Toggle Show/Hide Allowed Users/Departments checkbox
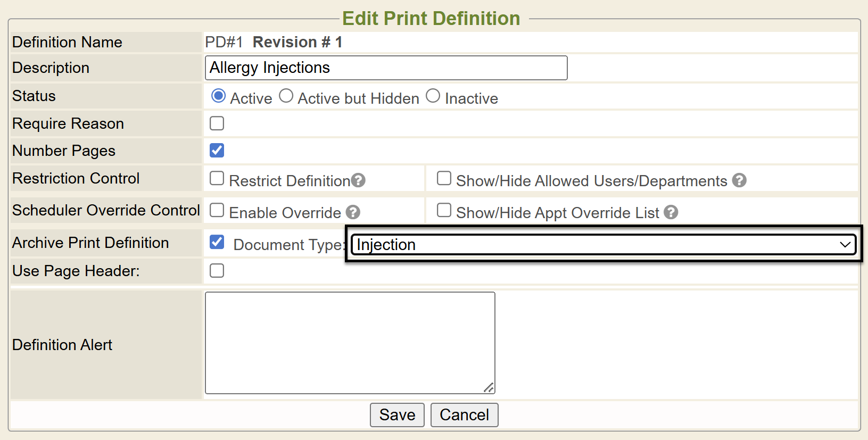 click(x=444, y=178)
